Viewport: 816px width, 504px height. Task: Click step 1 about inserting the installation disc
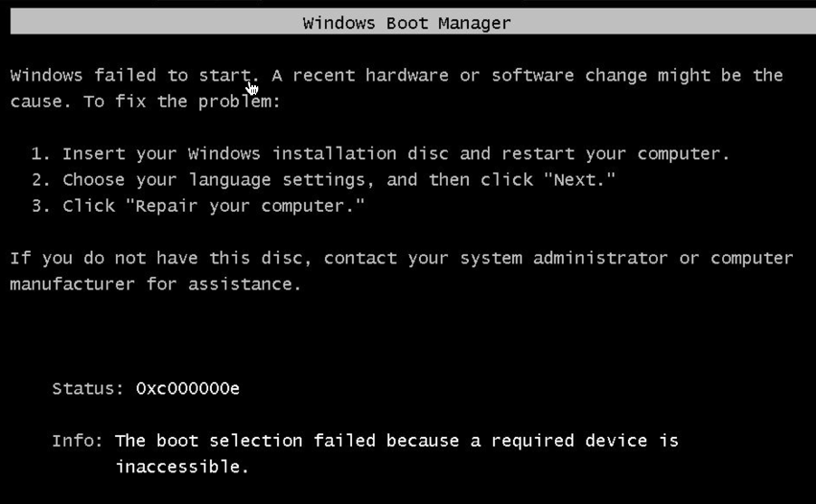(x=381, y=154)
